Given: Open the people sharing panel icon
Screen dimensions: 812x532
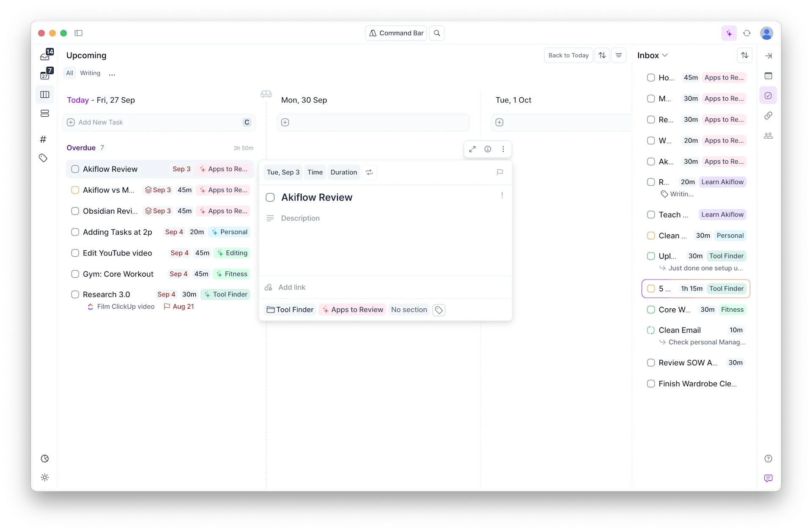Looking at the screenshot, I should pos(768,136).
